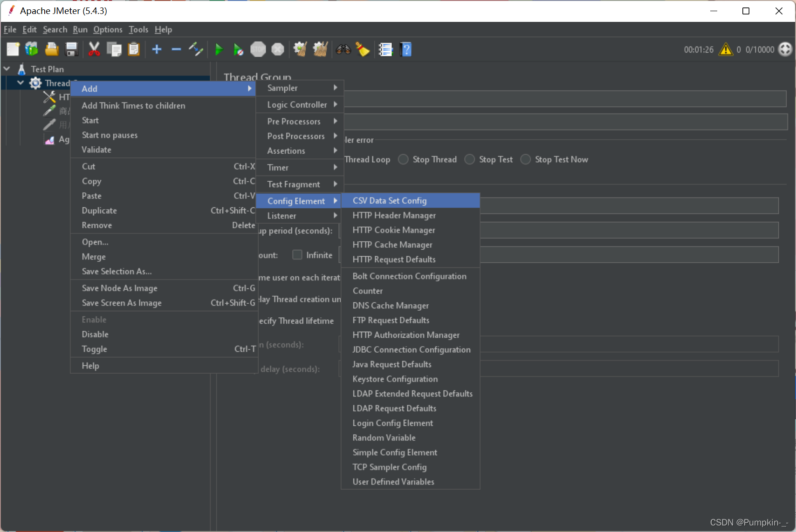The image size is (796, 532).
Task: Select the Counter config element
Action: point(411,291)
